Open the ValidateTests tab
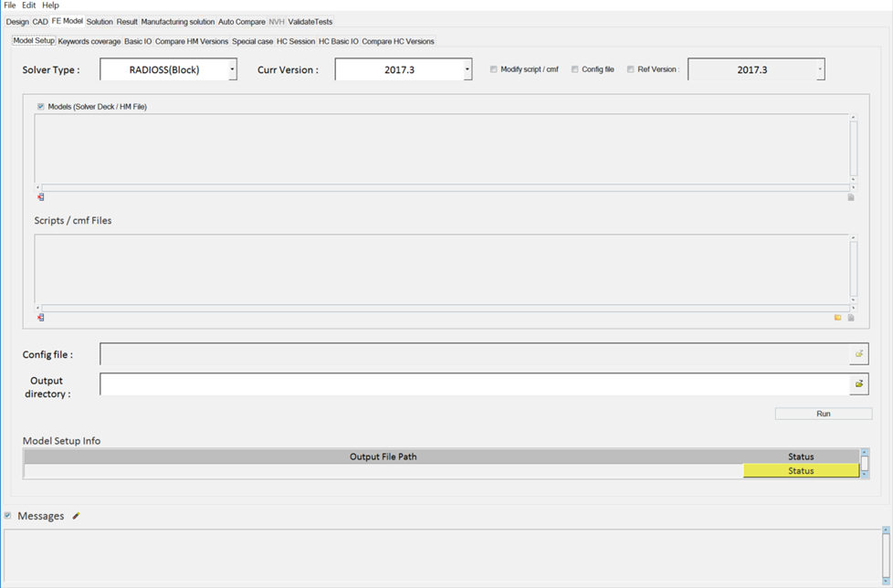The width and height of the screenshot is (893, 588). [x=310, y=22]
